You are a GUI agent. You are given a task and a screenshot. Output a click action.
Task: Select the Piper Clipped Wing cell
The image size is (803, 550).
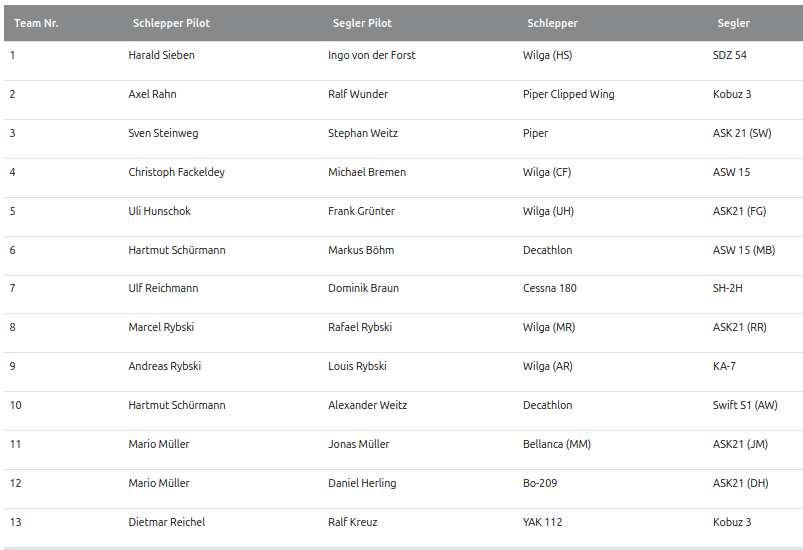point(568,94)
